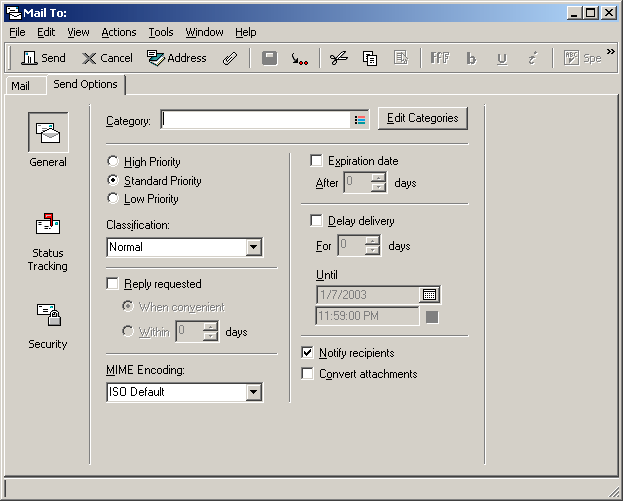
Task: Enable the Reply requested checkbox
Action: pos(112,284)
